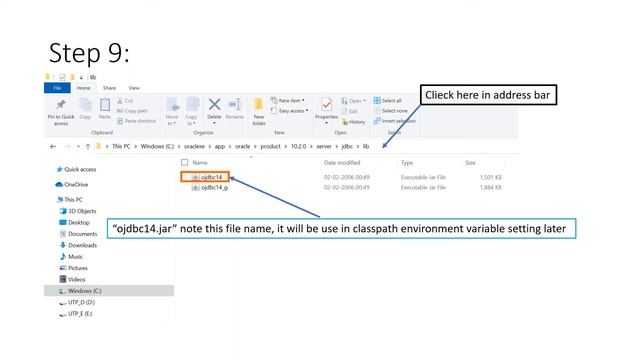Jump to oraclexe breadcrumb folder
The height and width of the screenshot is (360, 640).
[x=194, y=146]
